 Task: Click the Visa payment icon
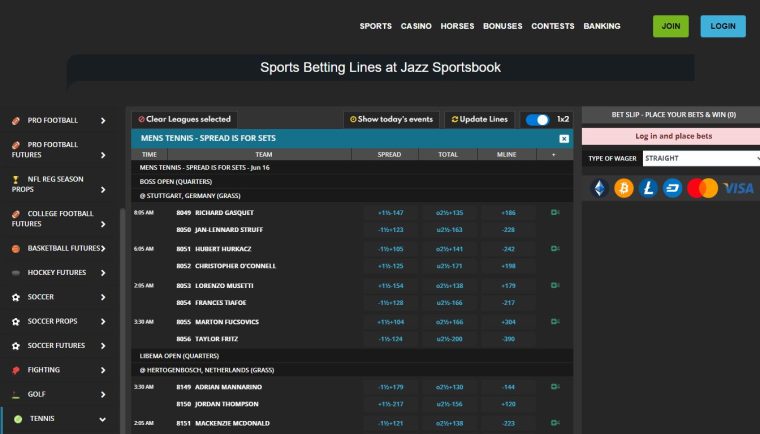coord(739,188)
